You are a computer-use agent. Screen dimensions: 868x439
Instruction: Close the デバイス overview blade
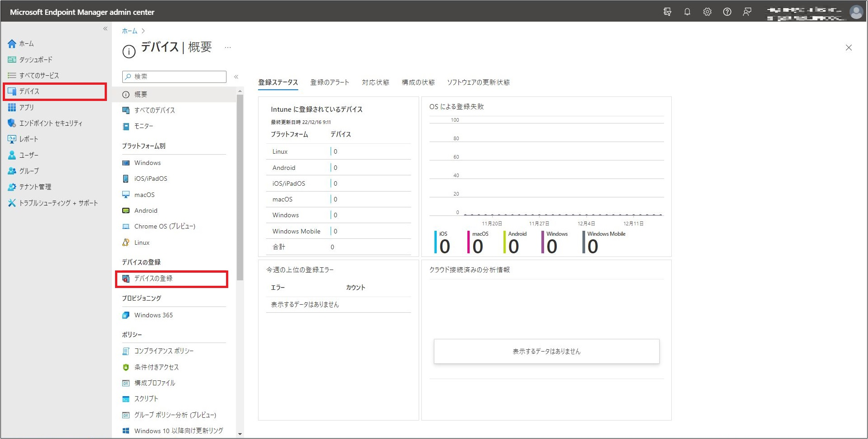[849, 47]
